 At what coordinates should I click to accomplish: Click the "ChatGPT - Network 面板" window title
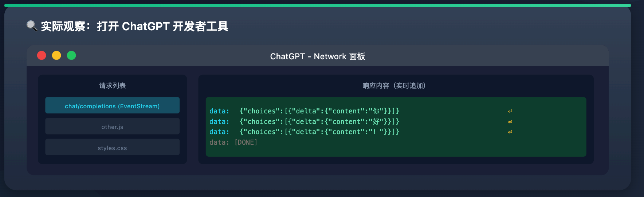click(317, 56)
